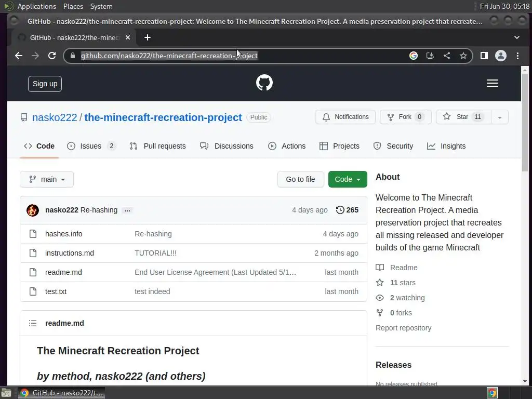The image size is (532, 399).
Task: Click the repository icon beside nasko222
Action: coord(24,117)
